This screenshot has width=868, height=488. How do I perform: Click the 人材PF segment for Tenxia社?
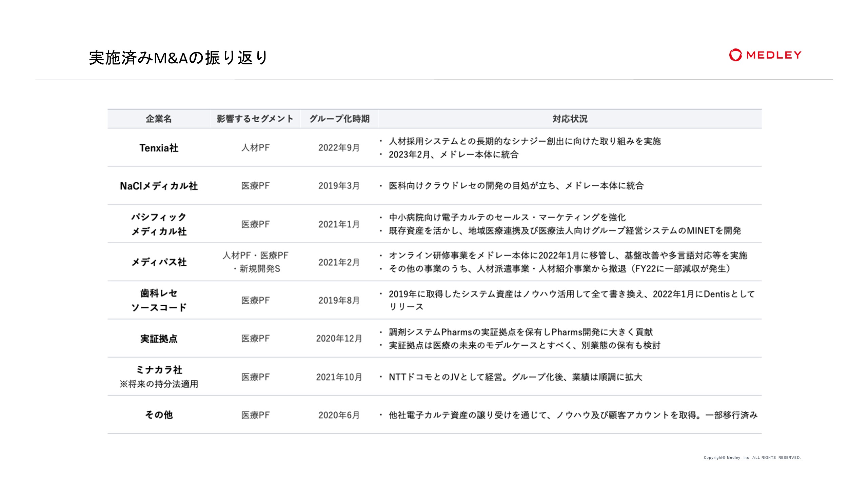tap(255, 148)
